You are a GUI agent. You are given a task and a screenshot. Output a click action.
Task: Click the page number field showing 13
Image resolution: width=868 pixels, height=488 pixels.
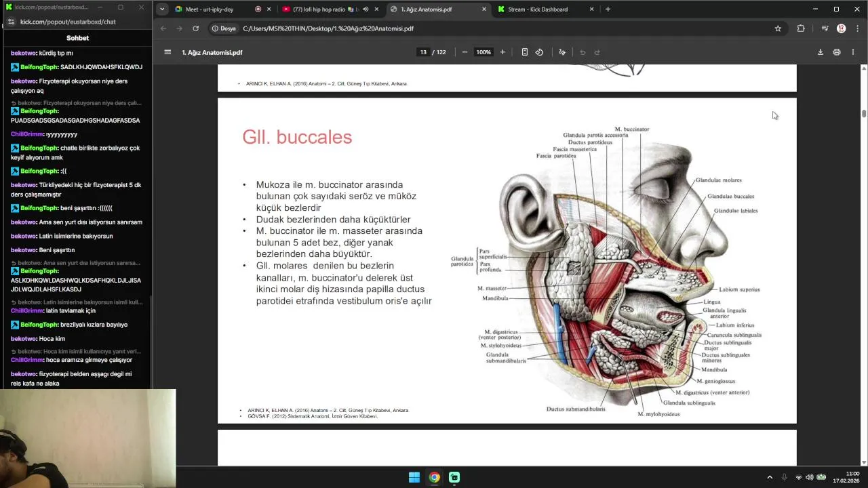click(423, 52)
